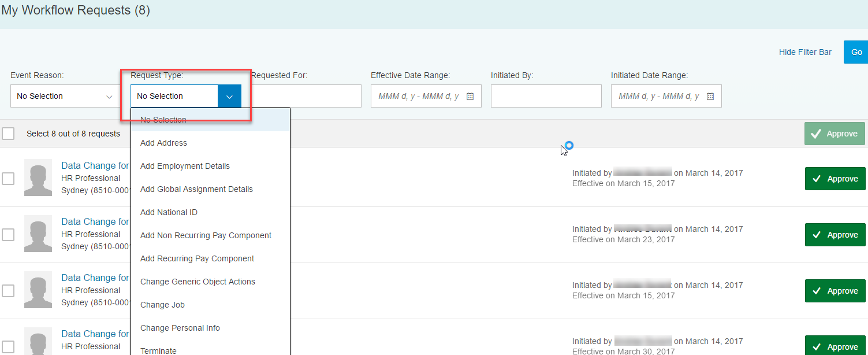Open the Effective Date Range calendar icon
The height and width of the screenshot is (355, 868).
(470, 97)
